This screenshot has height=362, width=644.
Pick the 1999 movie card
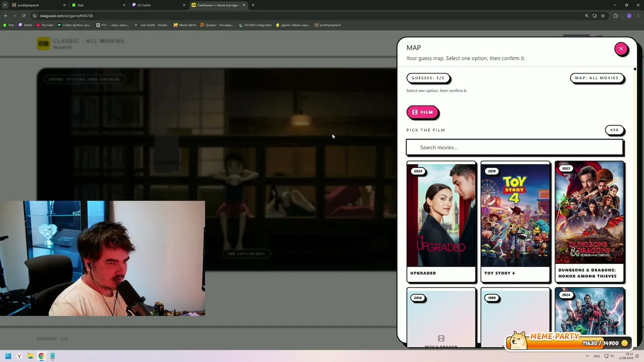click(515, 318)
